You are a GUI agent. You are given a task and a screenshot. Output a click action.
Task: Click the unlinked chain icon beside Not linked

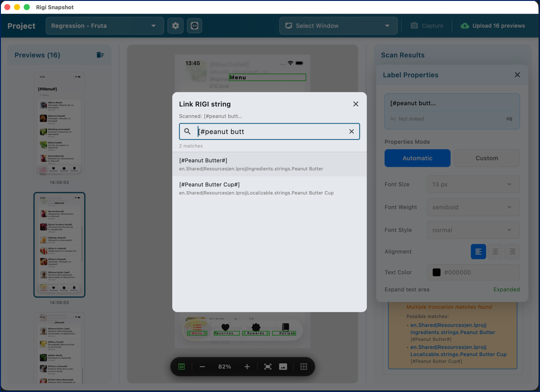pos(393,119)
